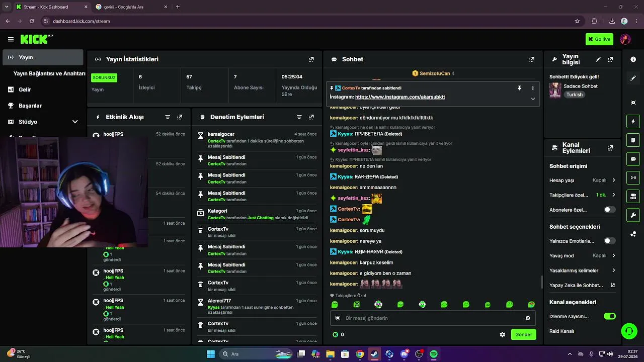The height and width of the screenshot is (362, 644).
Task: Click the SORUNSUZ status badge
Action: 104,77
